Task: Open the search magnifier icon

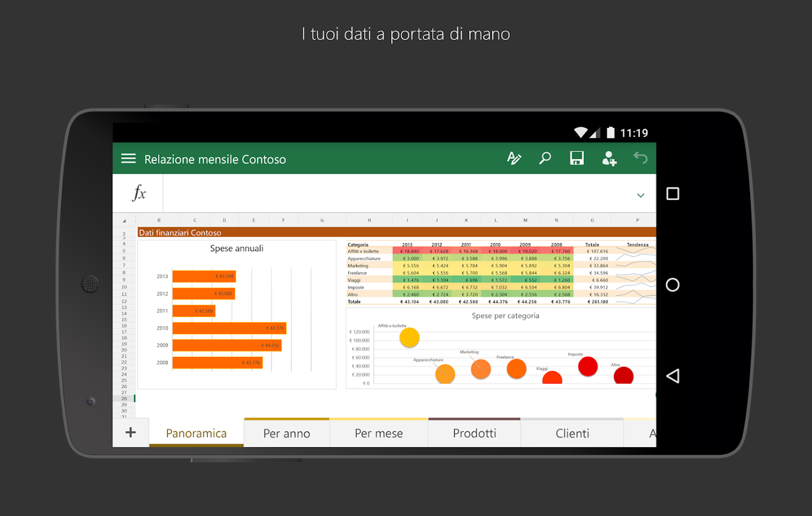Action: (545, 158)
